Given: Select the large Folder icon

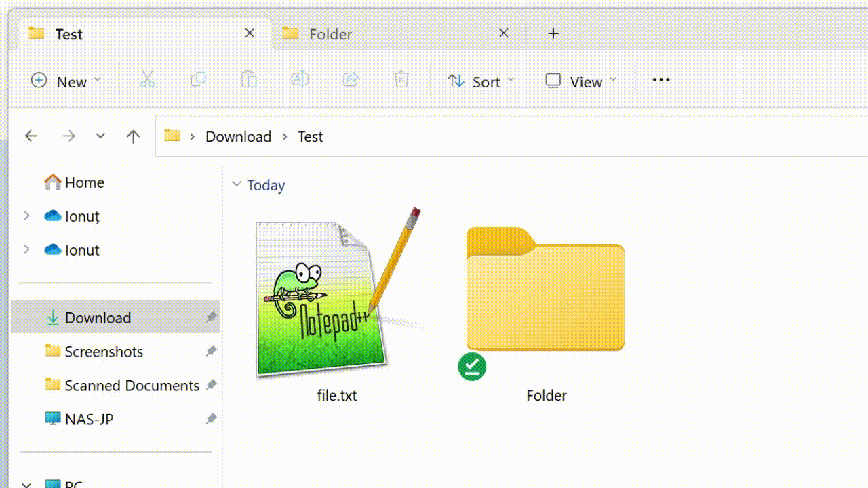Looking at the screenshot, I should pos(545,289).
